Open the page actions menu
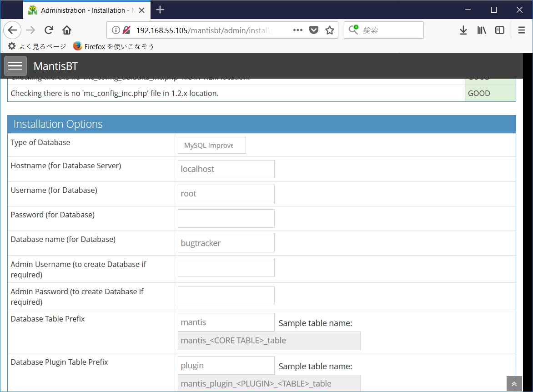Image resolution: width=533 pixels, height=392 pixels. pos(297,30)
